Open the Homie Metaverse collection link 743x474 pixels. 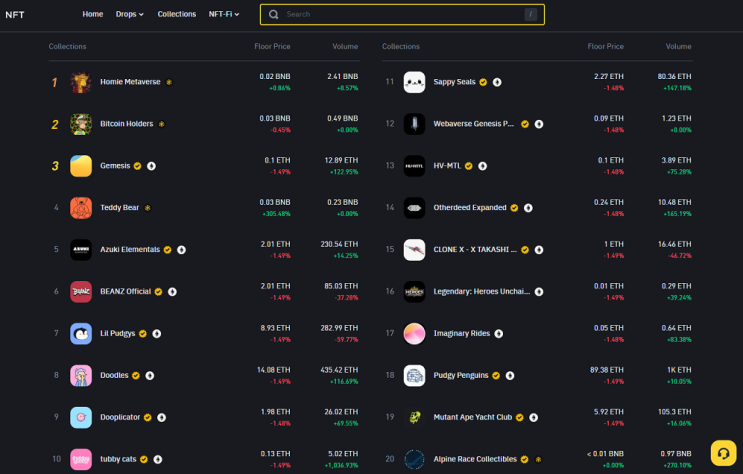(x=130, y=82)
